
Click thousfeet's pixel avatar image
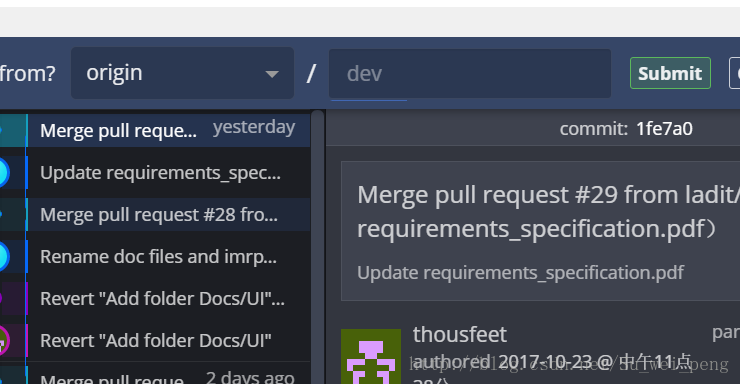coord(371,356)
